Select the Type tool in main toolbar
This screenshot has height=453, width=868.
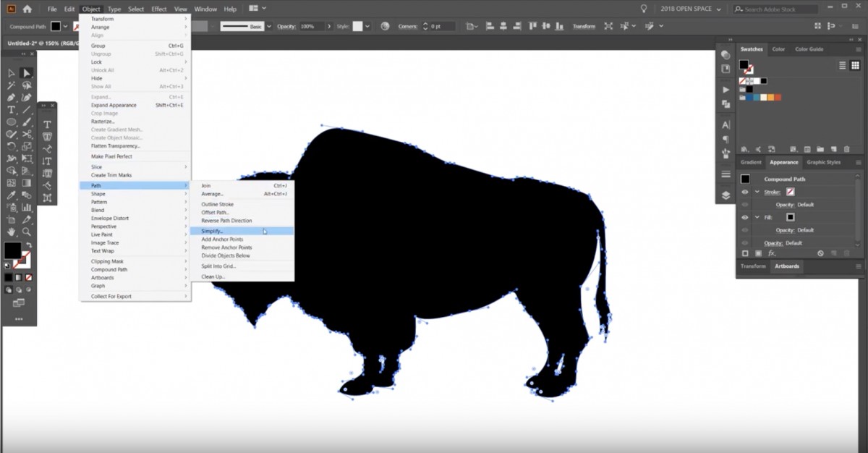pyautogui.click(x=12, y=110)
